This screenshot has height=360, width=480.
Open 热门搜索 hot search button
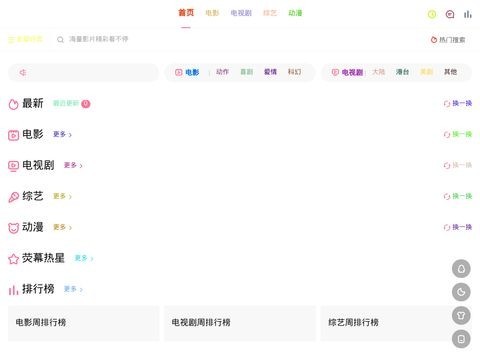coord(448,40)
